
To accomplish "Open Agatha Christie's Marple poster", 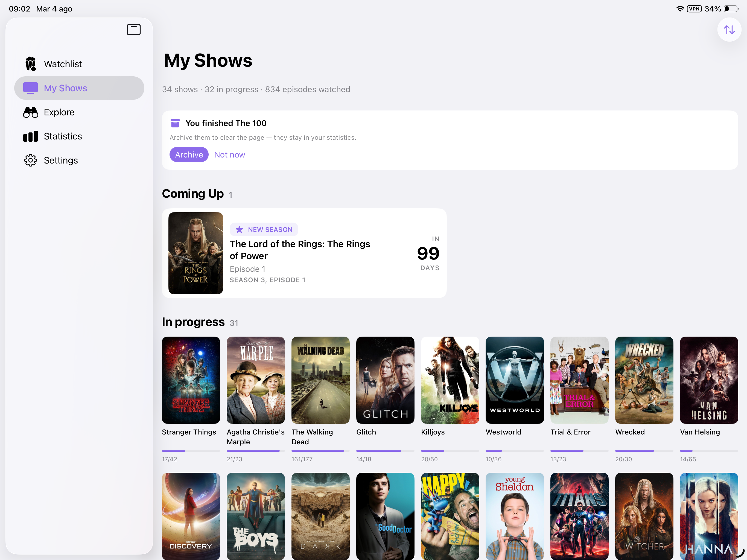I will (x=256, y=380).
